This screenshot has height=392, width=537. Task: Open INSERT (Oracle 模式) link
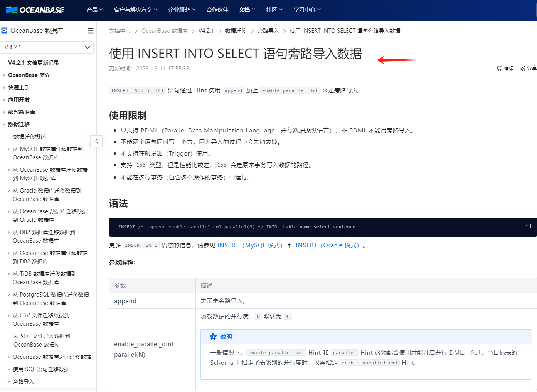[x=328, y=245]
